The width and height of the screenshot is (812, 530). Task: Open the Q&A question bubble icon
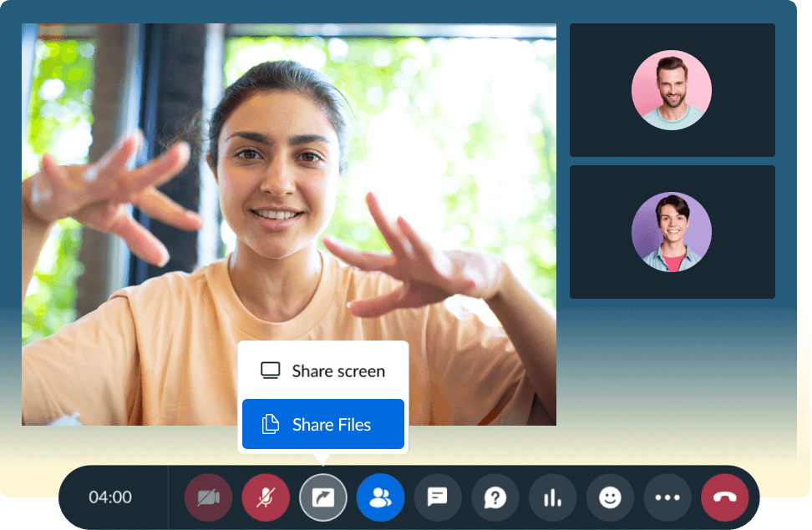[x=495, y=497]
